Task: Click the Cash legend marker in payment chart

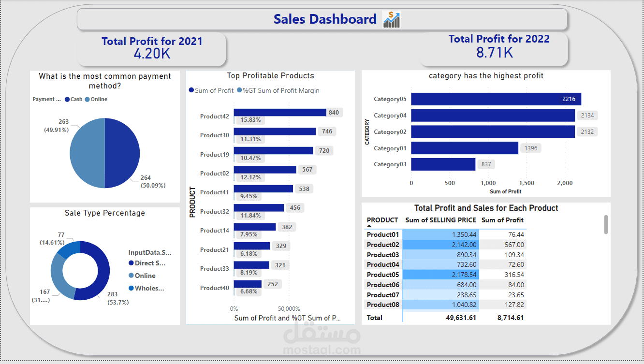Action: (x=67, y=99)
